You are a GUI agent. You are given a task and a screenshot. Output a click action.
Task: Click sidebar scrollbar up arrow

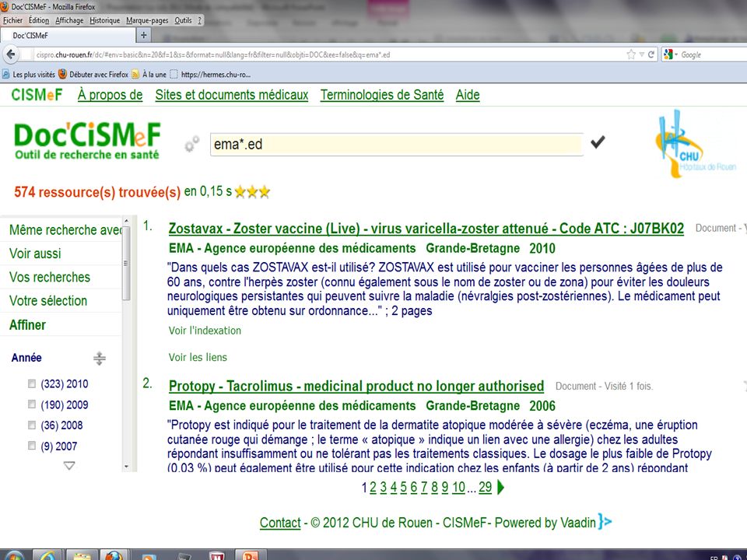126,221
